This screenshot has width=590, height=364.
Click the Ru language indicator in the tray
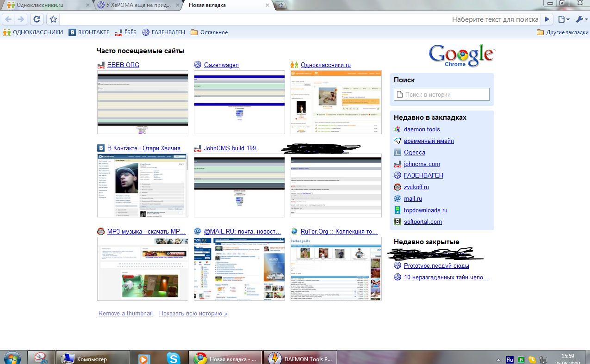click(x=510, y=359)
